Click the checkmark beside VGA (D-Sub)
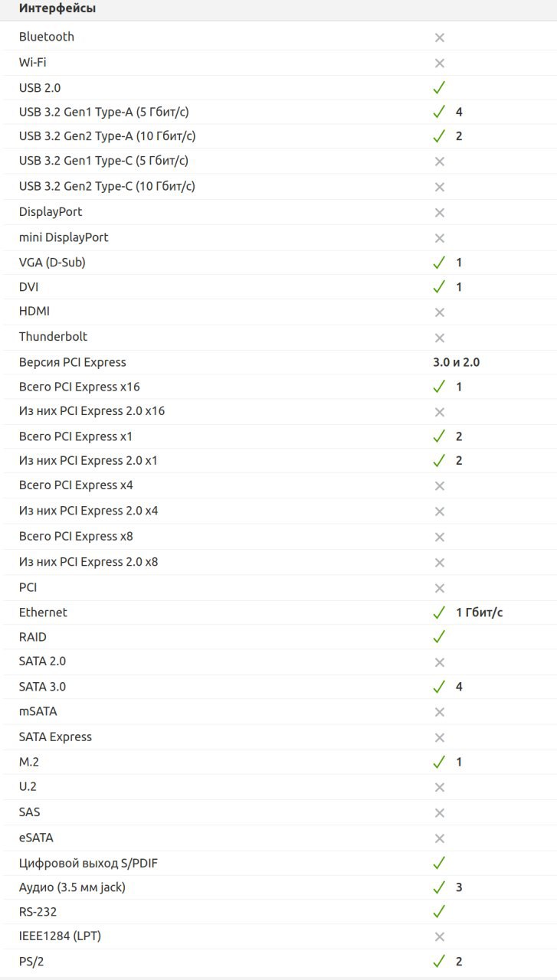Image resolution: width=557 pixels, height=980 pixels. tap(439, 262)
